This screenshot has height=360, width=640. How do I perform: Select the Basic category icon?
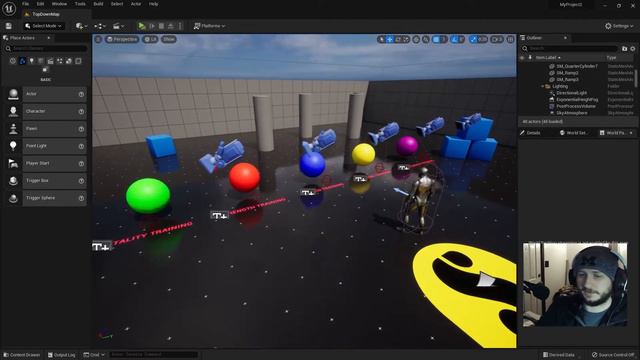(22, 61)
